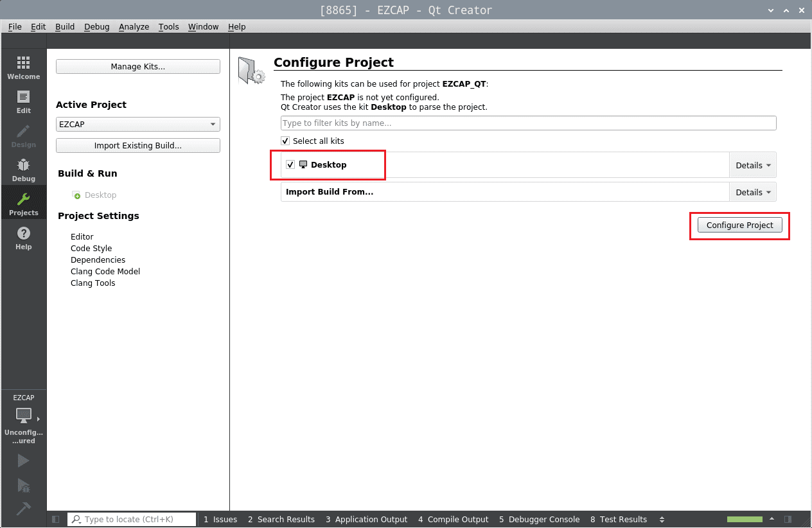
Task: Select the Projects wrench mode icon
Action: pyautogui.click(x=24, y=204)
